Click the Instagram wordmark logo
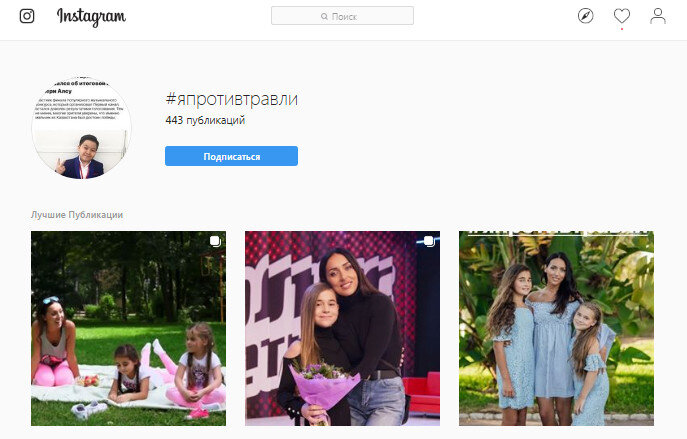The height and width of the screenshot is (439, 687). [x=91, y=17]
